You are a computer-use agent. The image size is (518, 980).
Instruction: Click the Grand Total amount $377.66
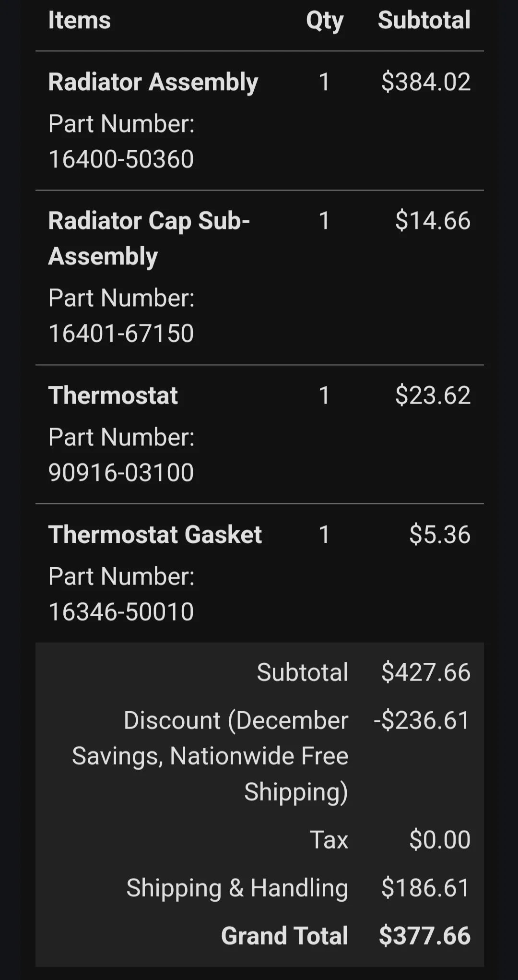click(x=425, y=936)
